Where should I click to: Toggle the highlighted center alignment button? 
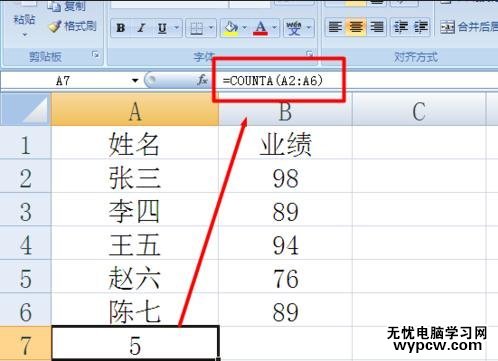click(x=356, y=27)
